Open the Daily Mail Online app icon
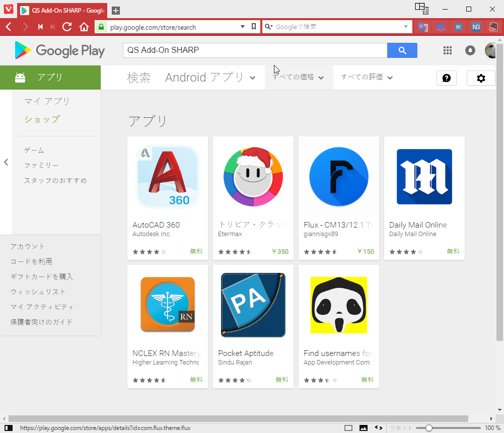This screenshot has height=433, width=504. click(424, 177)
